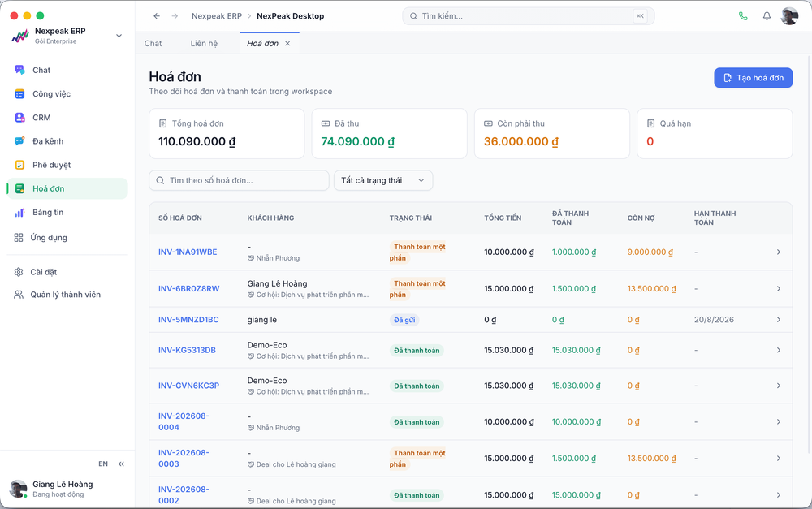Click SỐ HOÁ ĐƠN column header
This screenshot has height=509, width=812.
180,218
